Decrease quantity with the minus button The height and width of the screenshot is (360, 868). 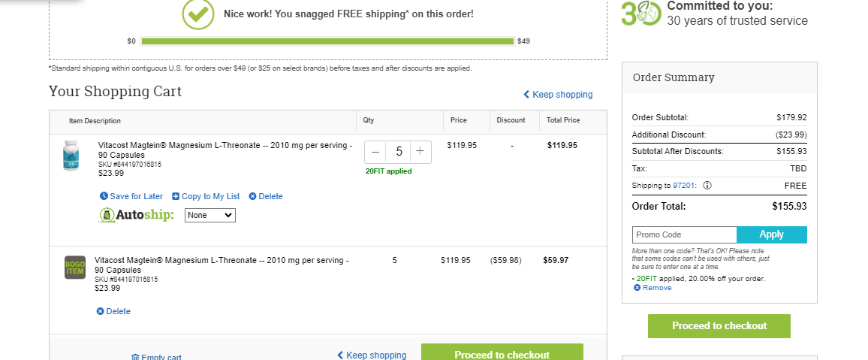(376, 151)
